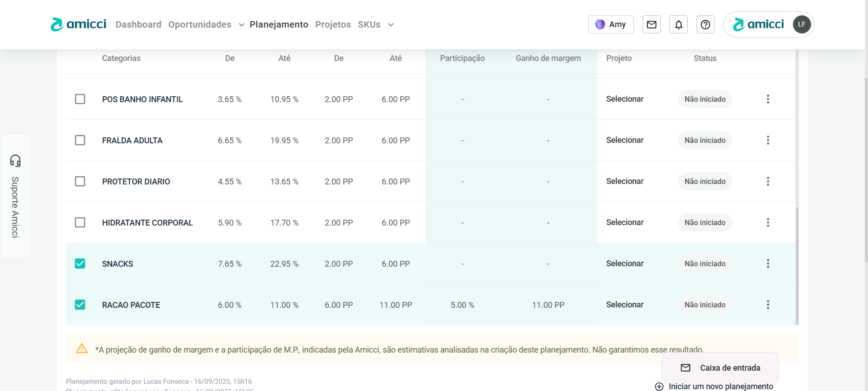Open notifications bell icon
Viewport: 868px width, 391px height.
[x=679, y=24]
